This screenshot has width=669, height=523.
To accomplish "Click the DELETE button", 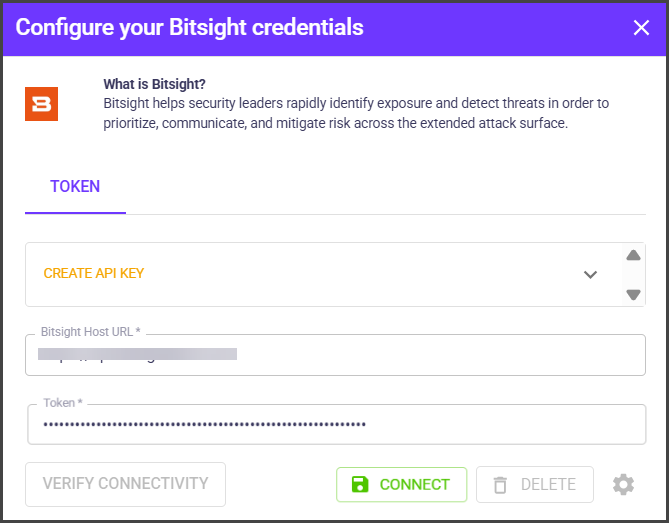I will [x=535, y=485].
